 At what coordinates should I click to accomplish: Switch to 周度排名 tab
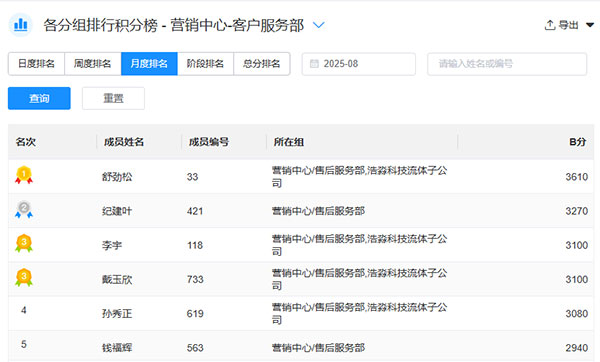coord(93,64)
